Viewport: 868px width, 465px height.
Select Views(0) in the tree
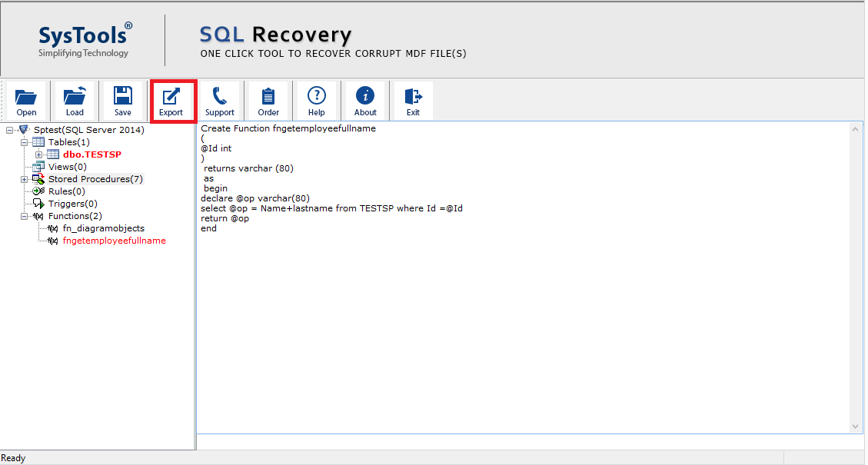[67, 167]
